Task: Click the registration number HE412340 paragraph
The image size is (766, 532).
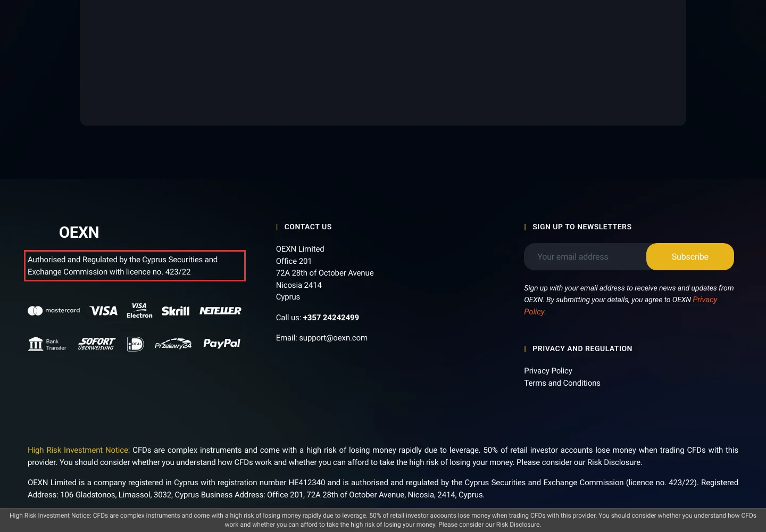Action: pyautogui.click(x=383, y=488)
